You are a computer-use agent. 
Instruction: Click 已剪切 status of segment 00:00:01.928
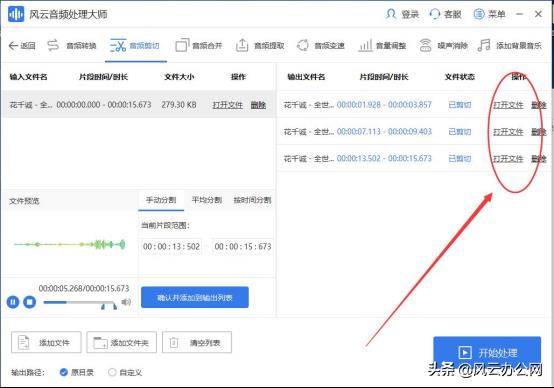[x=460, y=105]
